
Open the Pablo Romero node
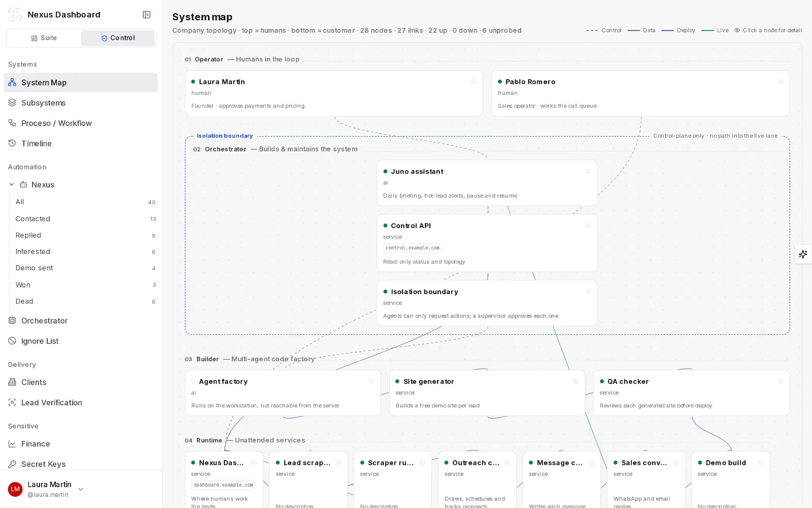pos(640,93)
